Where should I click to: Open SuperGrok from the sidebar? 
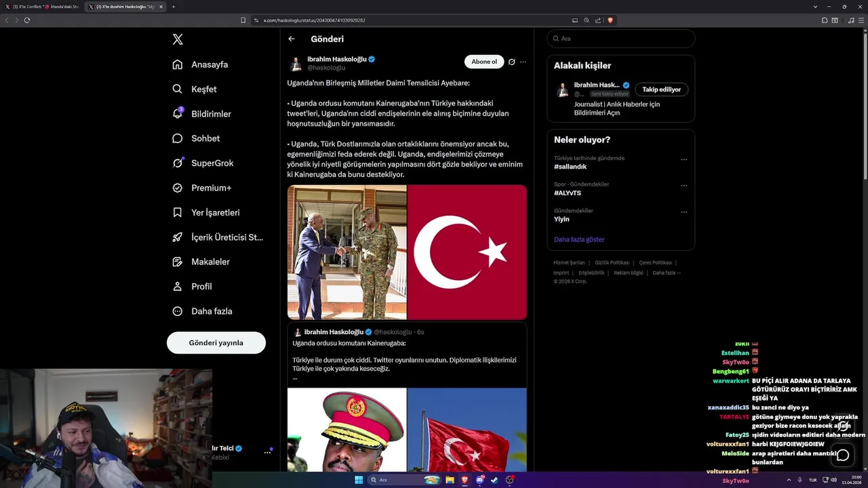(x=203, y=163)
